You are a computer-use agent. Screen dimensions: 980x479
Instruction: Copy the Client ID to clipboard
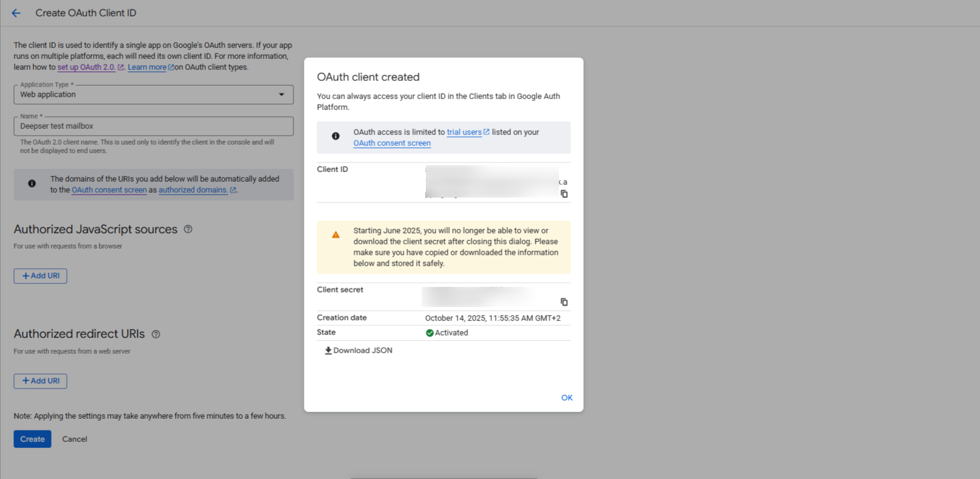coord(564,194)
